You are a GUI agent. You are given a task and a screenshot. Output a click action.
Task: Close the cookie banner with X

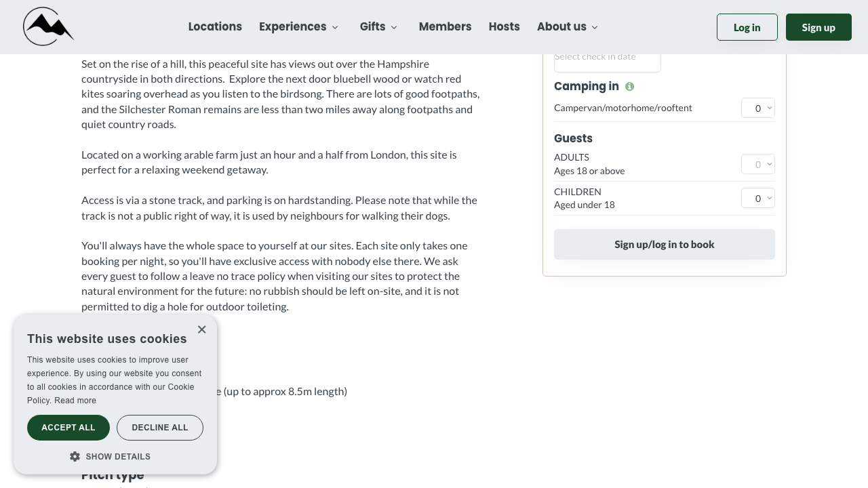tap(201, 329)
